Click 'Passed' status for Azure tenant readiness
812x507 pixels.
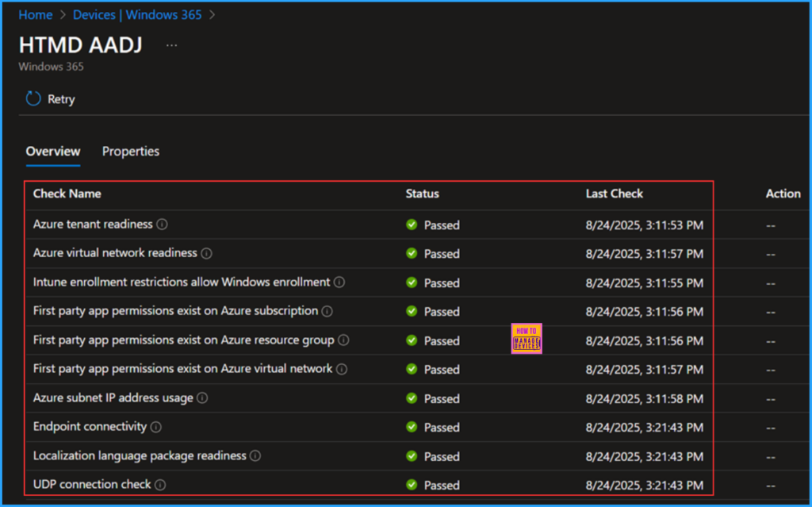442,225
